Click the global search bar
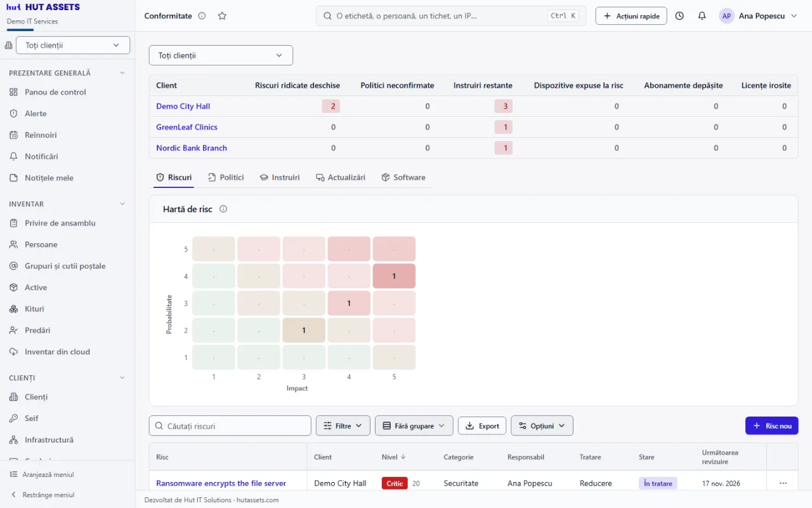812x508 pixels. [x=451, y=16]
